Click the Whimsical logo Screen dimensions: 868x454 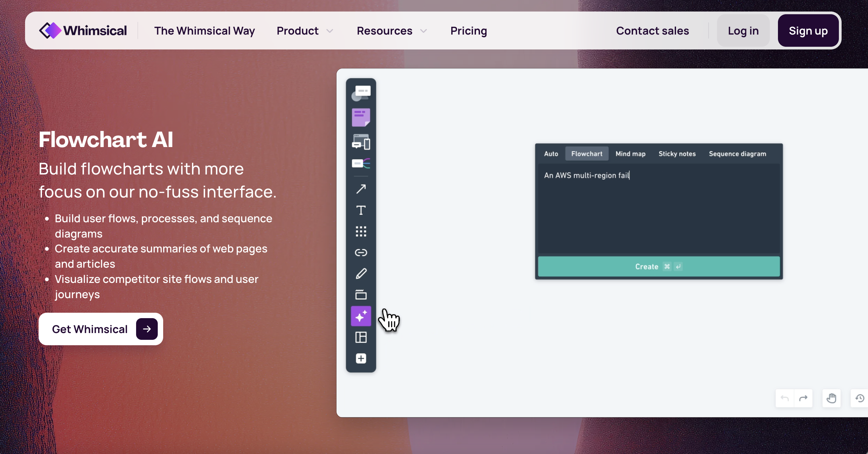83,30
